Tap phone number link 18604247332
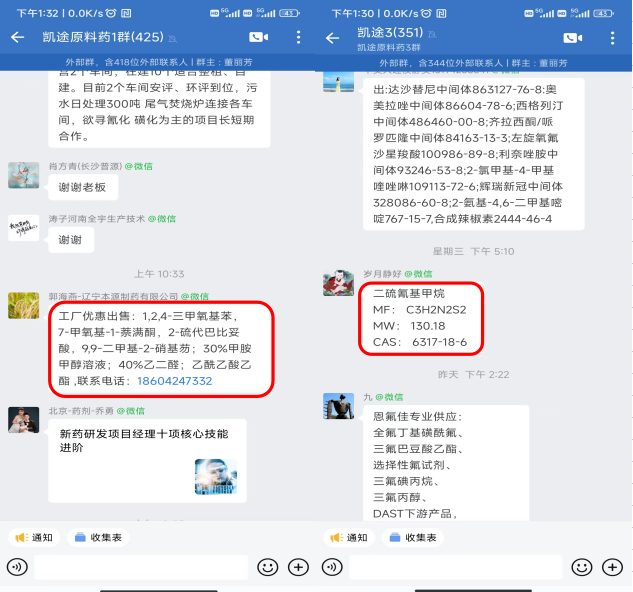633x592 pixels. 174,381
